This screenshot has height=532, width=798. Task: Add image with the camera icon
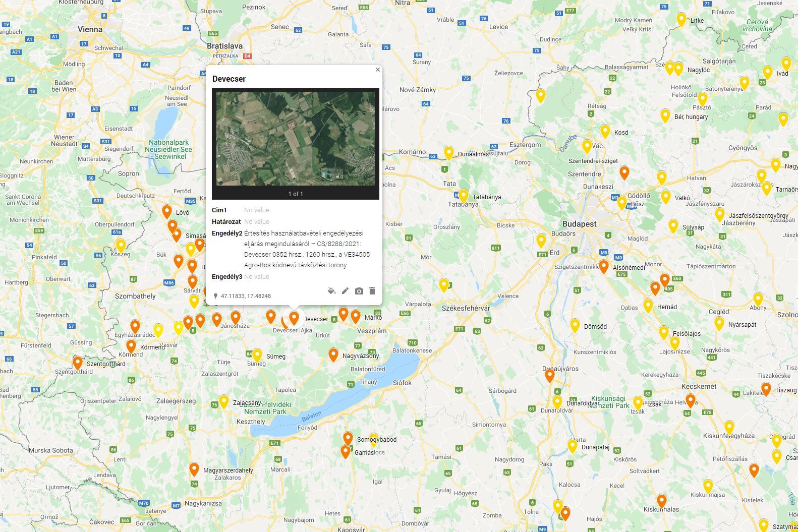coord(359,291)
